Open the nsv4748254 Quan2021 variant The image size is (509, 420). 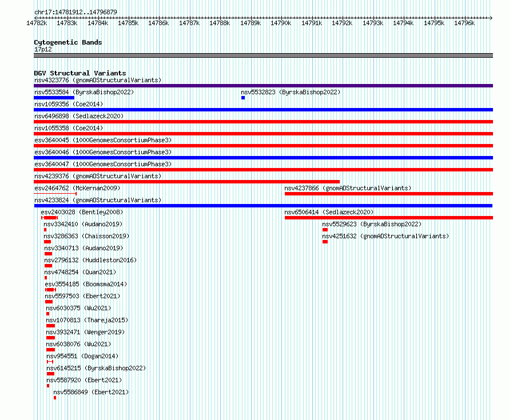coord(80,272)
